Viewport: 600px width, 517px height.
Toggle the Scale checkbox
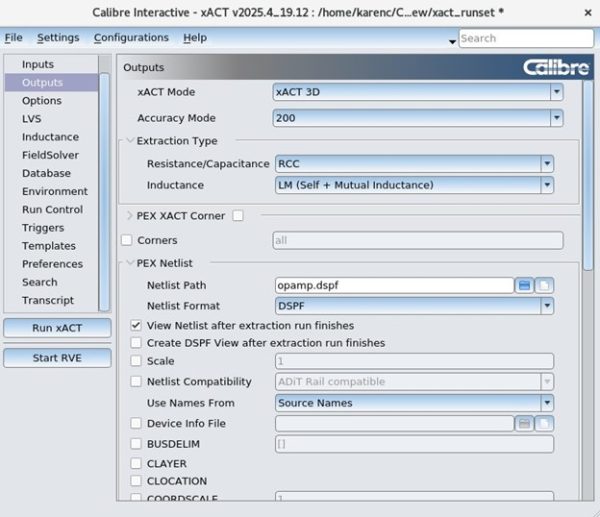pos(136,361)
